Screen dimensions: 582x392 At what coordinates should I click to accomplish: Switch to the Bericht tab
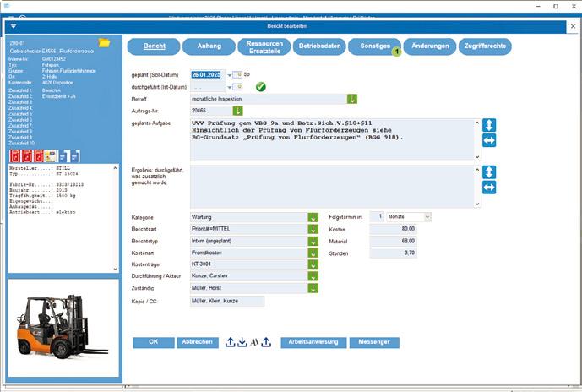coord(154,46)
